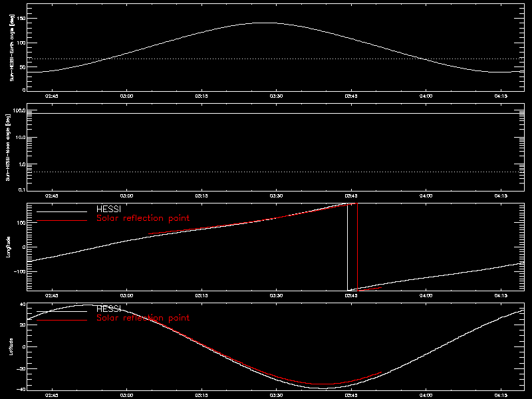Click the '02:45' time label under the Earth angle panel

52,96
